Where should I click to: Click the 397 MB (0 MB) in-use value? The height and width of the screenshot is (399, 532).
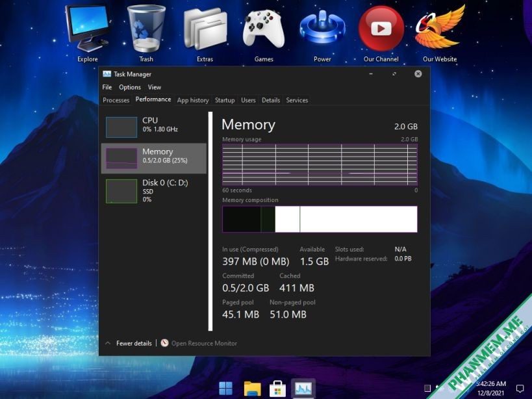[x=256, y=262]
